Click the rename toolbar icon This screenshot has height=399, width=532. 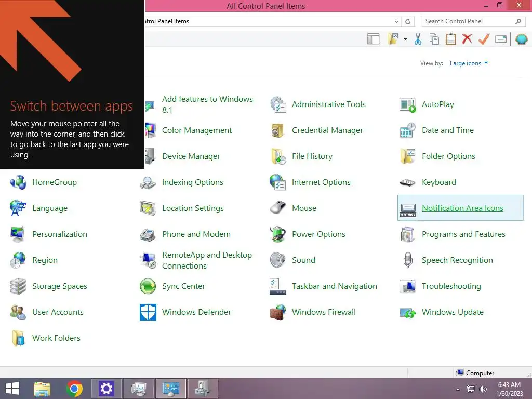point(501,39)
